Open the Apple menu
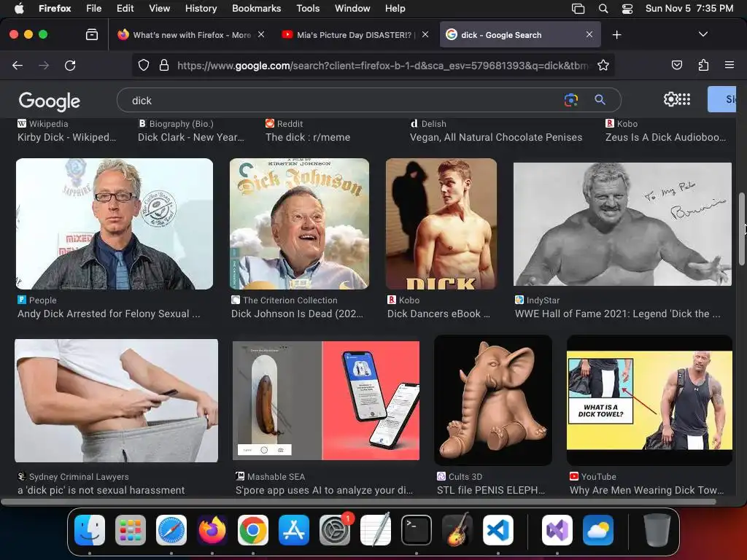The image size is (747, 560). pyautogui.click(x=19, y=8)
